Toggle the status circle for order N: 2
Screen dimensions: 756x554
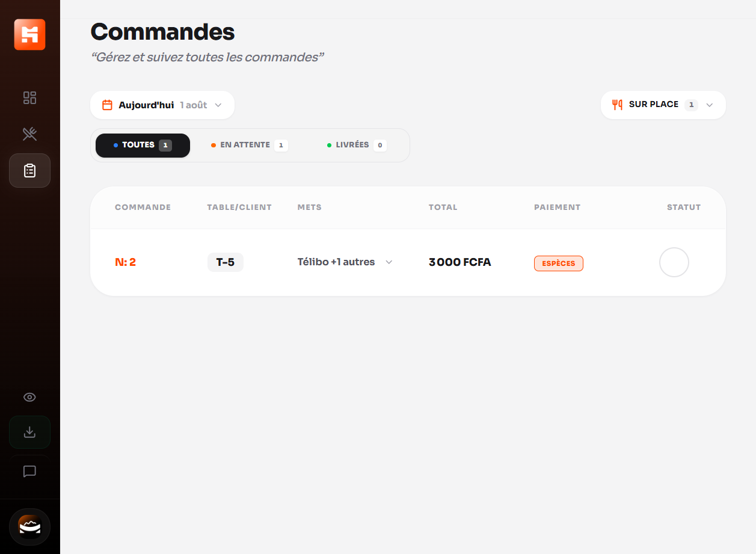pyautogui.click(x=674, y=262)
